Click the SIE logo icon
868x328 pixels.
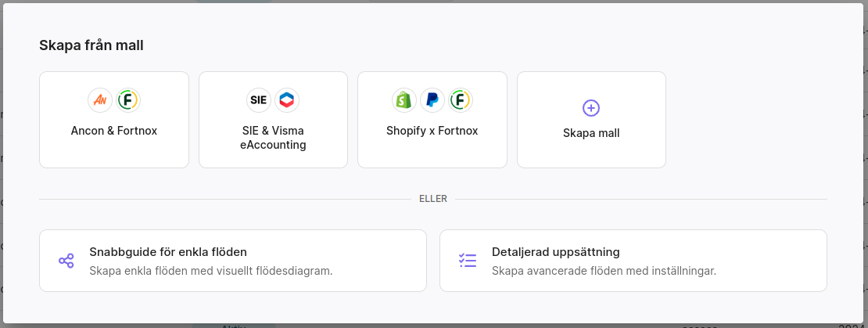259,100
